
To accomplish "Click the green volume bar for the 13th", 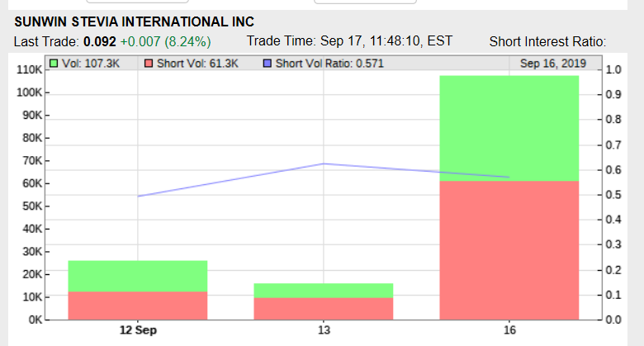I will pyautogui.click(x=324, y=290).
